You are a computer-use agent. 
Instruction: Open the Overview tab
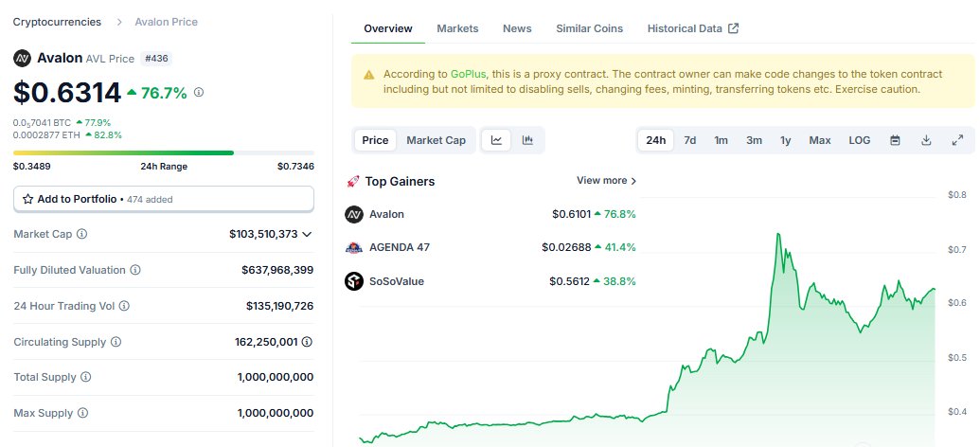click(388, 28)
